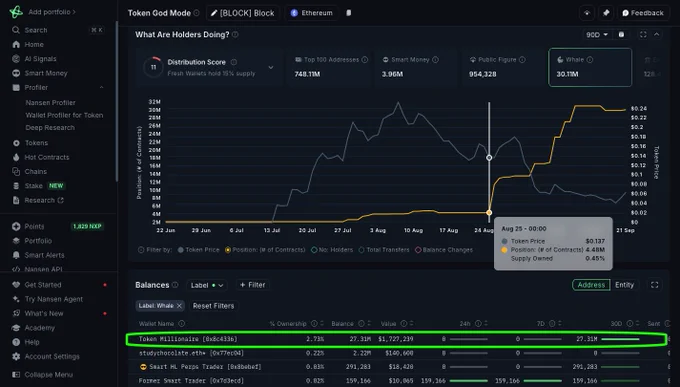Enable the No. Holders chart filter
The image size is (680, 387).
tap(333, 250)
